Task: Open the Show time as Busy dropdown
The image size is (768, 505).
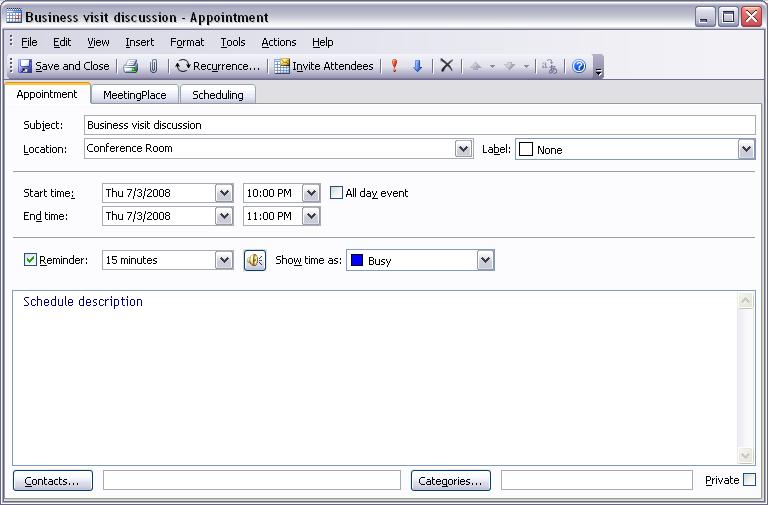Action: [x=485, y=260]
